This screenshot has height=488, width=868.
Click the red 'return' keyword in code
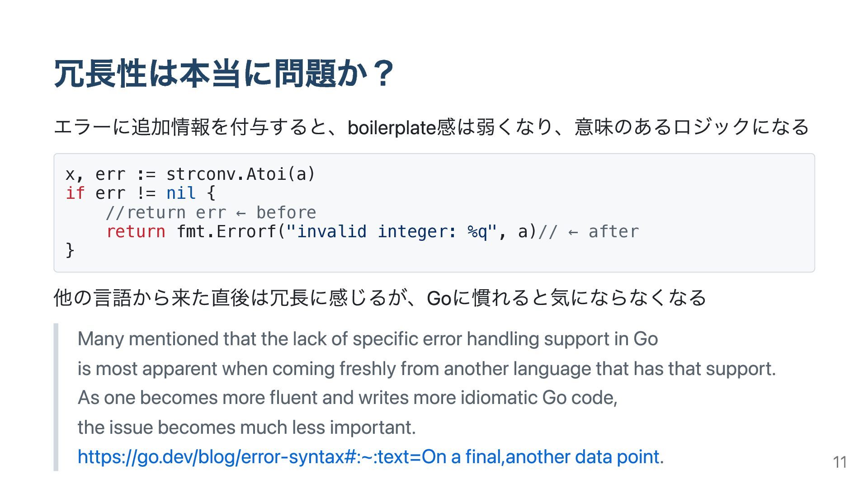point(136,231)
